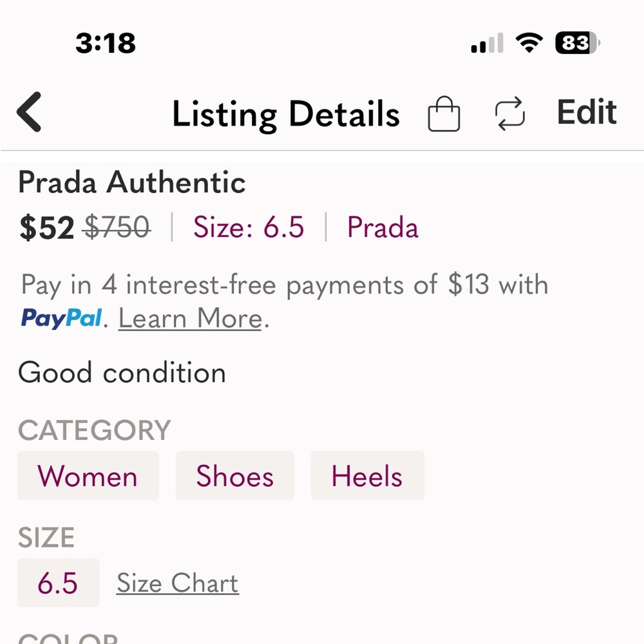Click Learn More about PayPal payments
The width and height of the screenshot is (644, 644).
click(188, 318)
